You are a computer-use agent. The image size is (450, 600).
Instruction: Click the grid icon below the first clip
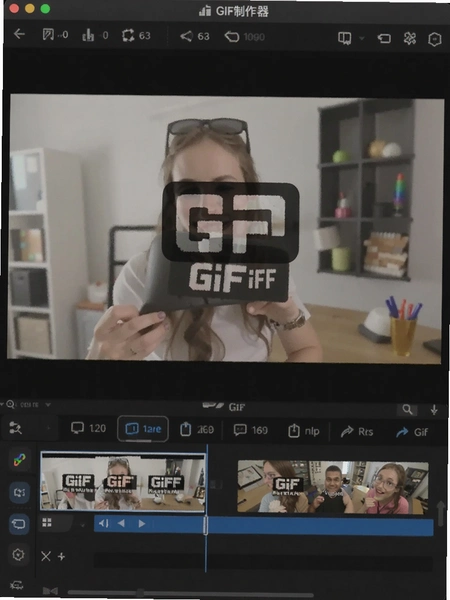pos(47,522)
